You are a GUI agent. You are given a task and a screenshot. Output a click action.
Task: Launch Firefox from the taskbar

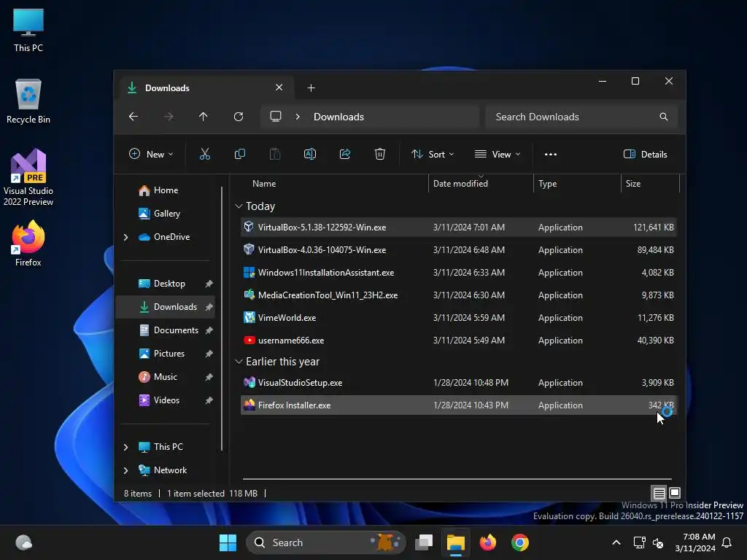pyautogui.click(x=488, y=542)
